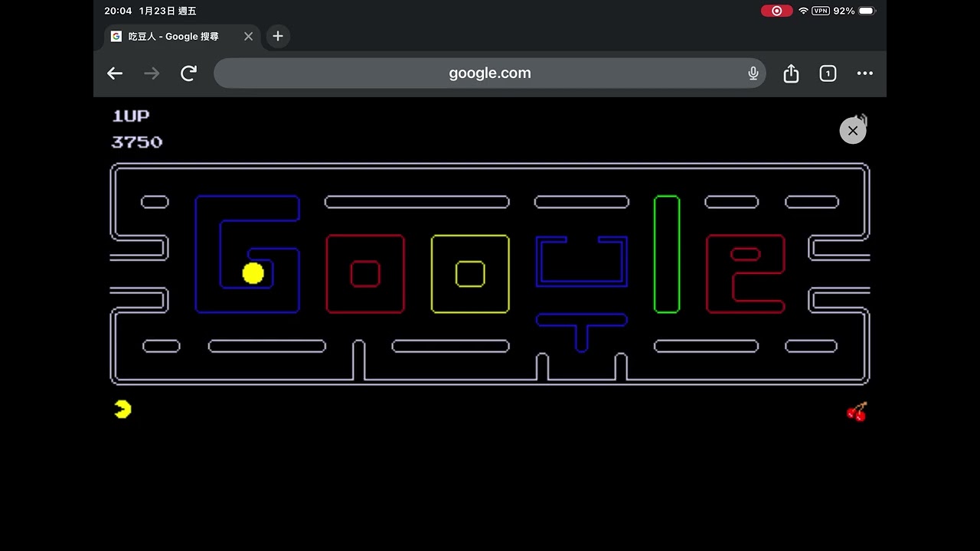Image resolution: width=980 pixels, height=551 pixels.
Task: Go back to the previous page
Action: [115, 73]
